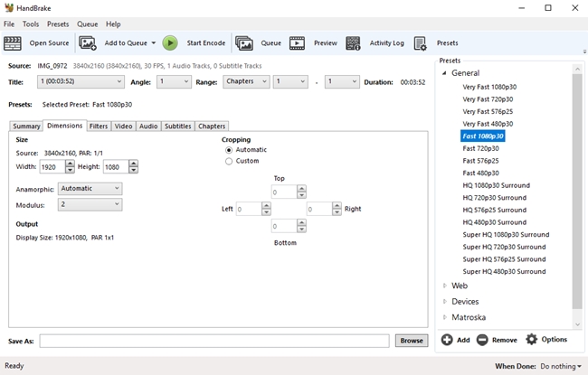Switch to the Filters tab

(99, 126)
